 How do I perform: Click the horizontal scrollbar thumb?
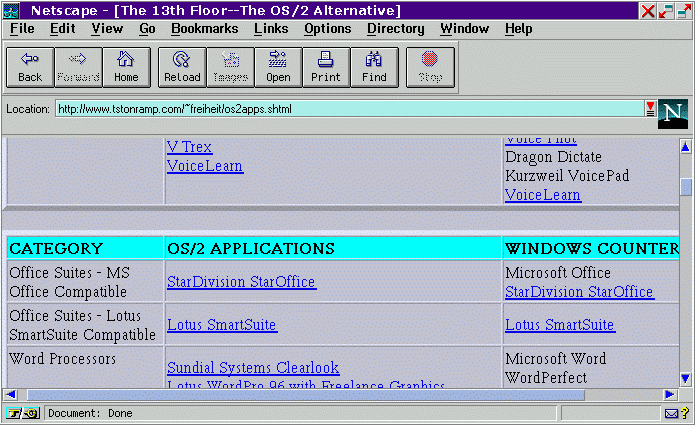point(306,394)
